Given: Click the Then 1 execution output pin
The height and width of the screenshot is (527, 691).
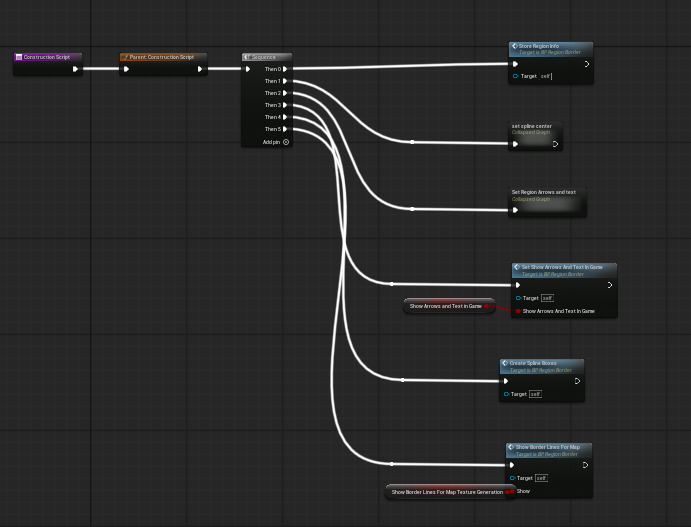Looking at the screenshot, I should pyautogui.click(x=286, y=81).
